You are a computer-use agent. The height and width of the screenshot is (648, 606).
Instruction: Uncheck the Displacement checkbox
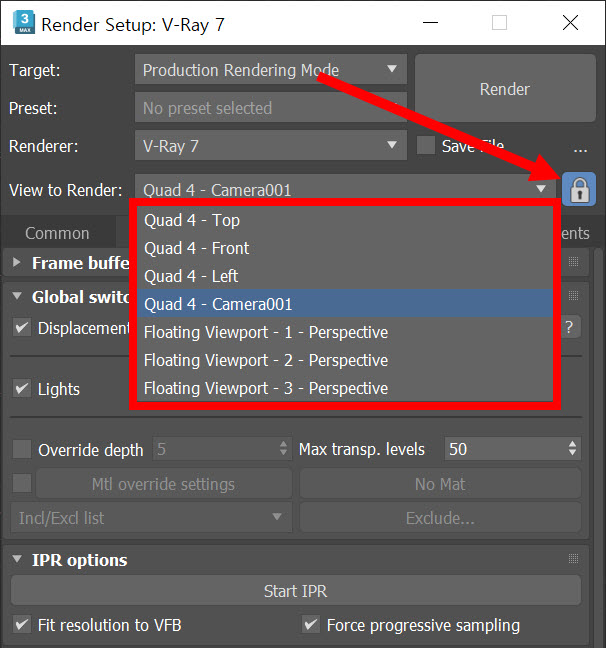[x=21, y=328]
